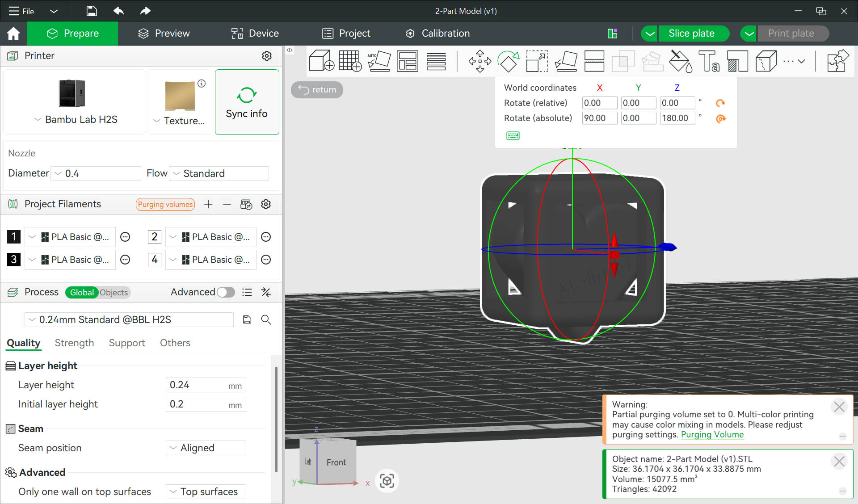The image size is (858, 504).
Task: Click the Layer height input field
Action: 197,385
